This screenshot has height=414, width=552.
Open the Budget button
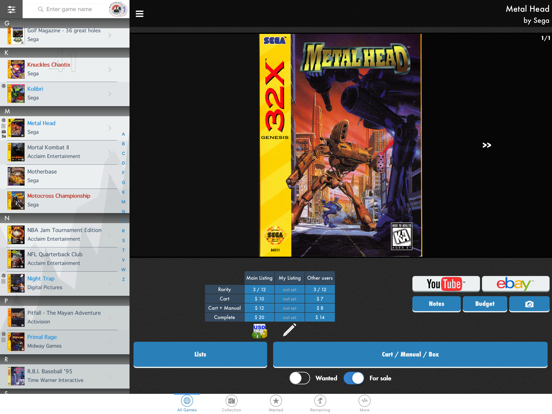pyautogui.click(x=485, y=304)
